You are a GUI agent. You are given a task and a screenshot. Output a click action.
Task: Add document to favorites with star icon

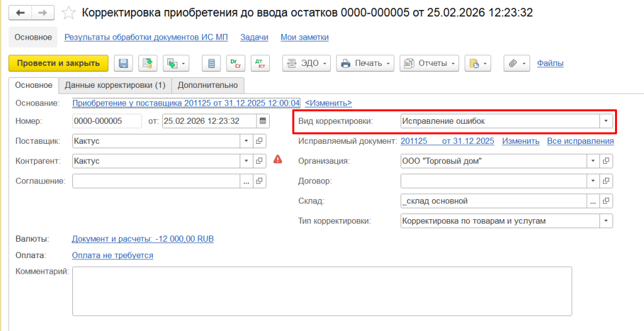[x=70, y=13]
